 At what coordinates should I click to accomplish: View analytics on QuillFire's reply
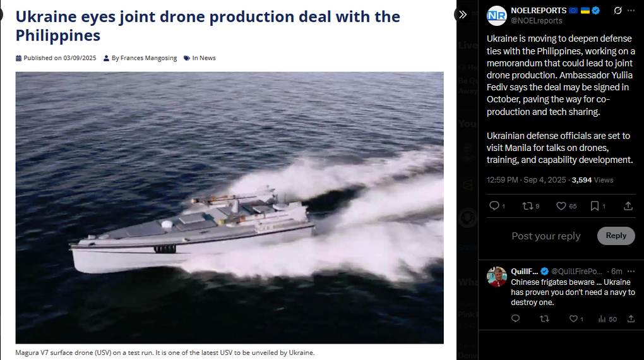click(x=602, y=319)
